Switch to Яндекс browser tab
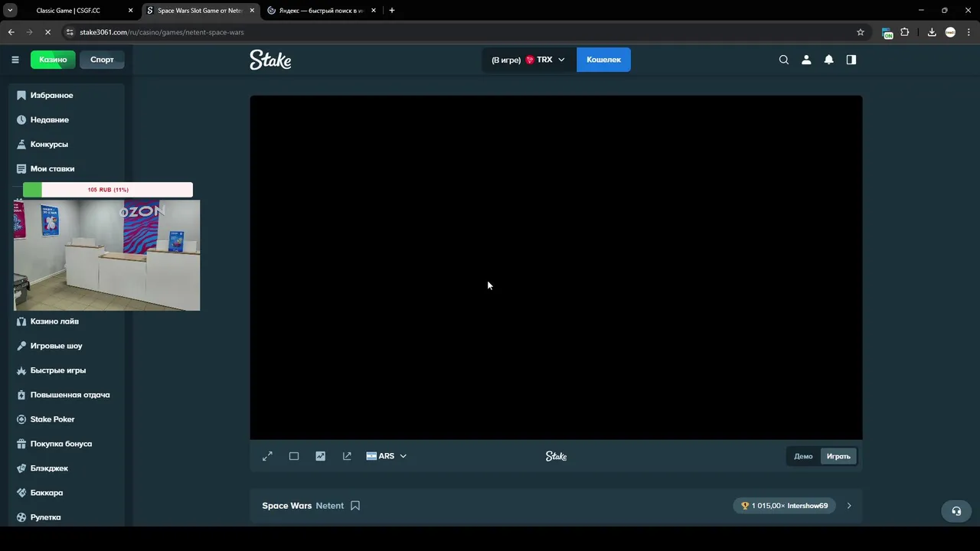 click(320, 11)
